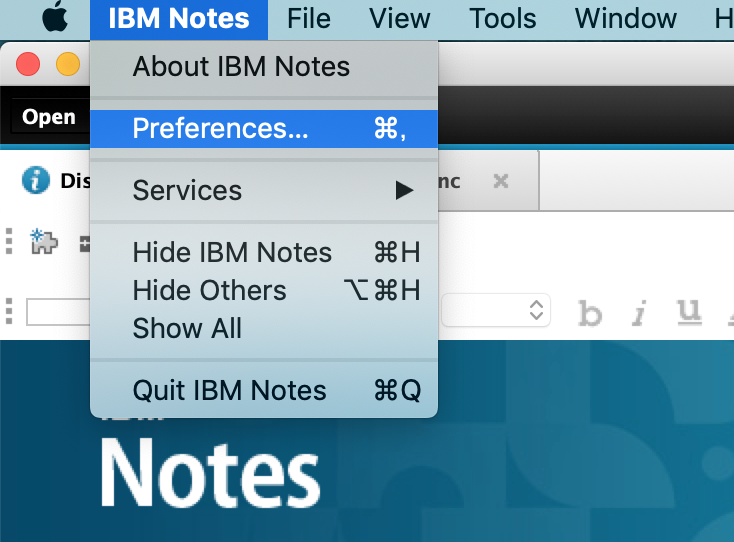Choose Hide Others menu entry

pos(264,291)
